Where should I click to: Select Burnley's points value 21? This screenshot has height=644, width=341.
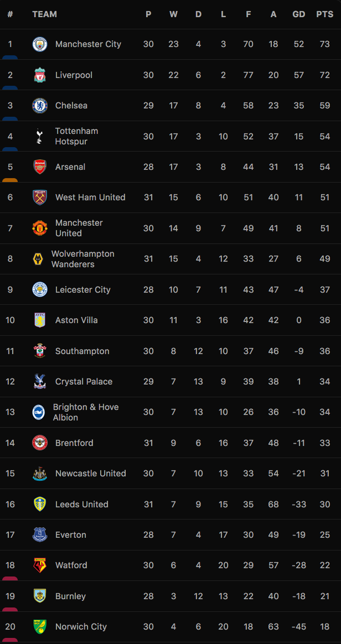coord(325,596)
